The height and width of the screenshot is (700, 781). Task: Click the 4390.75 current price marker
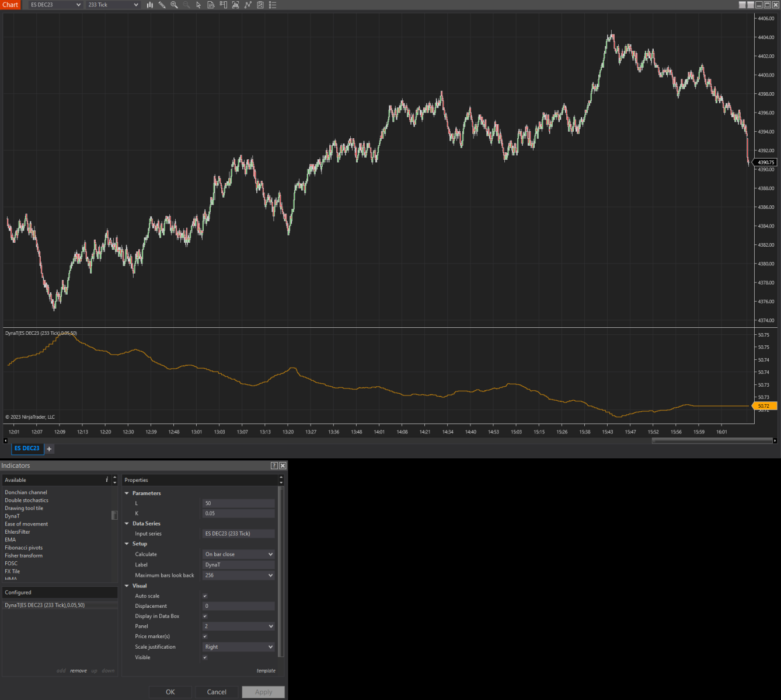pos(765,163)
